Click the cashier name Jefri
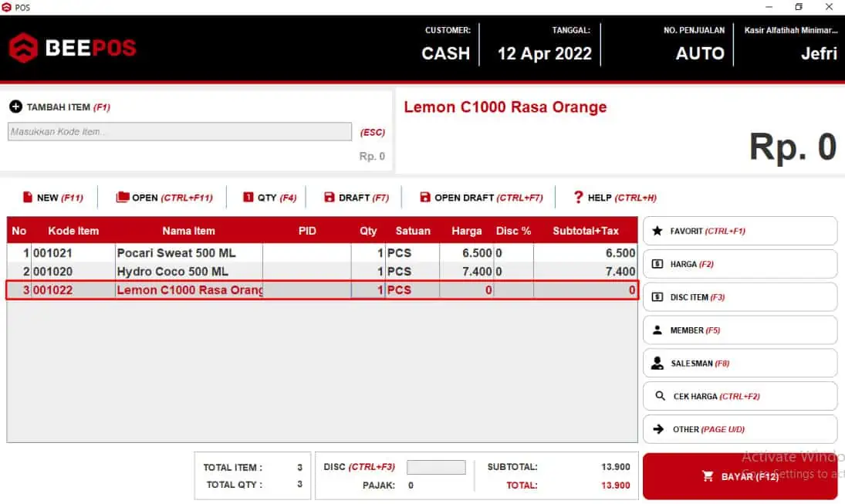This screenshot has width=845, height=504. coord(819,53)
